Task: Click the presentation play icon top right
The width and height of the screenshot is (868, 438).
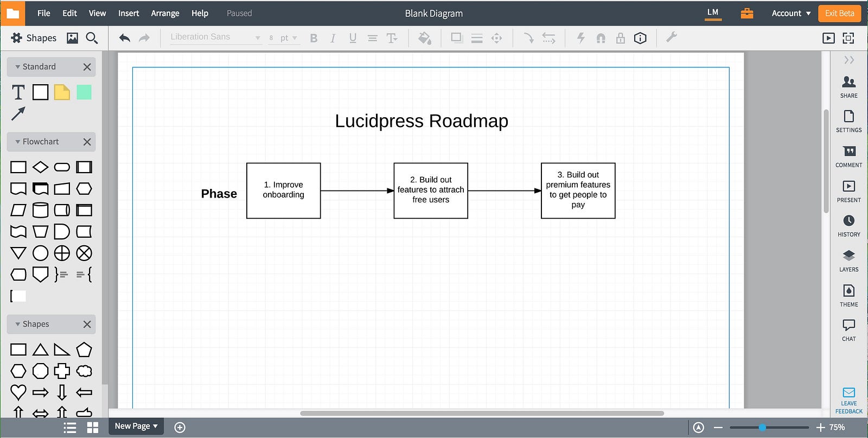Action: (828, 38)
